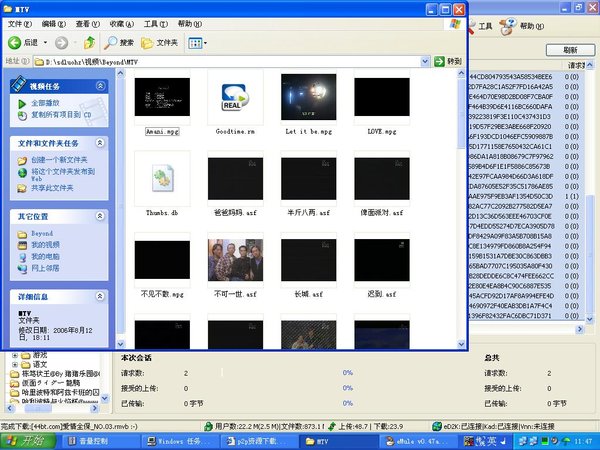This screenshot has width=600, height=450.
Task: Open the 文件 menu
Action: point(20,24)
